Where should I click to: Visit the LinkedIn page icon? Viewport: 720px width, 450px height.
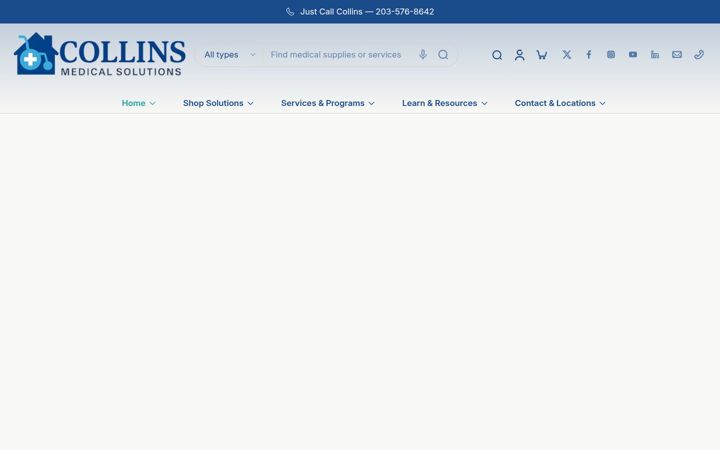[x=655, y=55]
